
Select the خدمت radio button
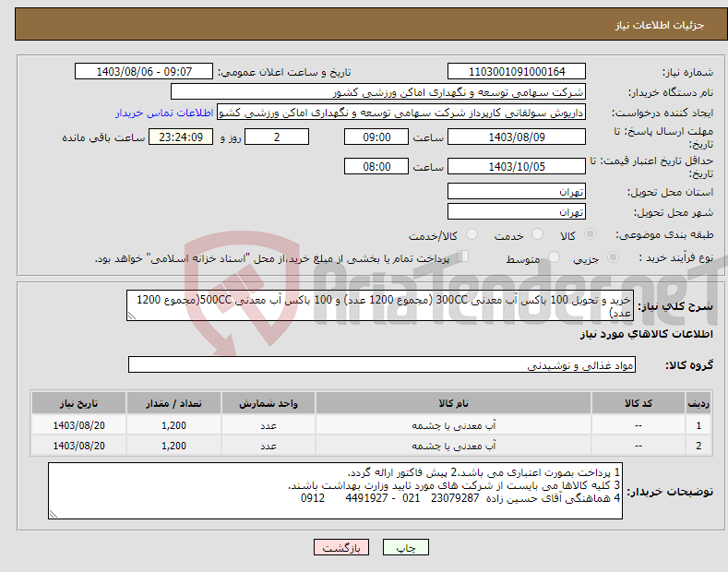[x=537, y=234]
